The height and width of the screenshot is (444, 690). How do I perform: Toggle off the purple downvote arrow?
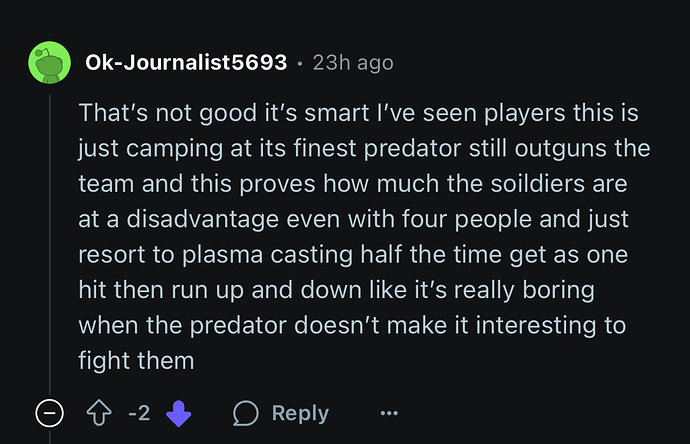tap(177, 413)
